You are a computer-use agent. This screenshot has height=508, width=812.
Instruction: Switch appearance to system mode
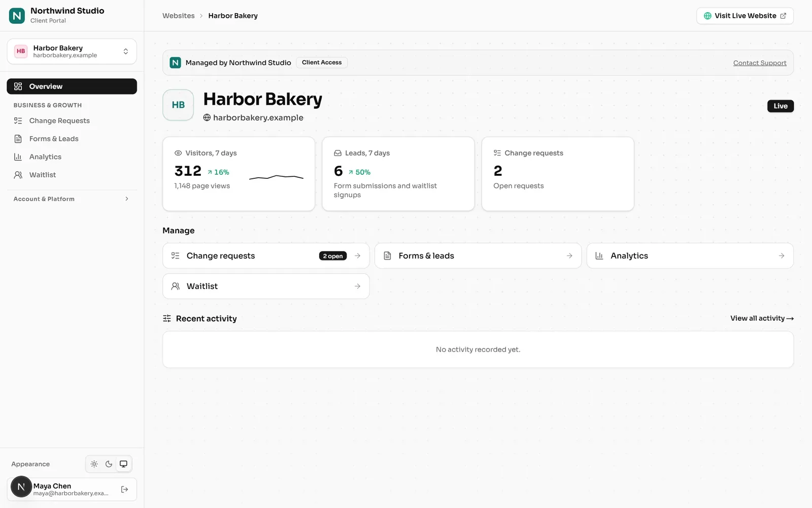pyautogui.click(x=123, y=464)
